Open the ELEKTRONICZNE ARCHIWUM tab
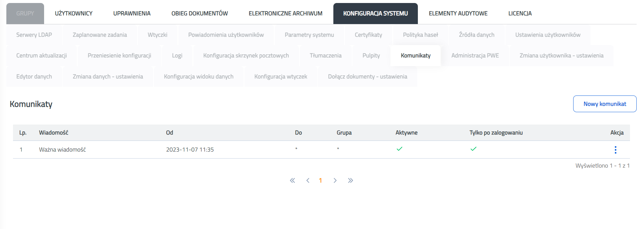 click(x=285, y=13)
